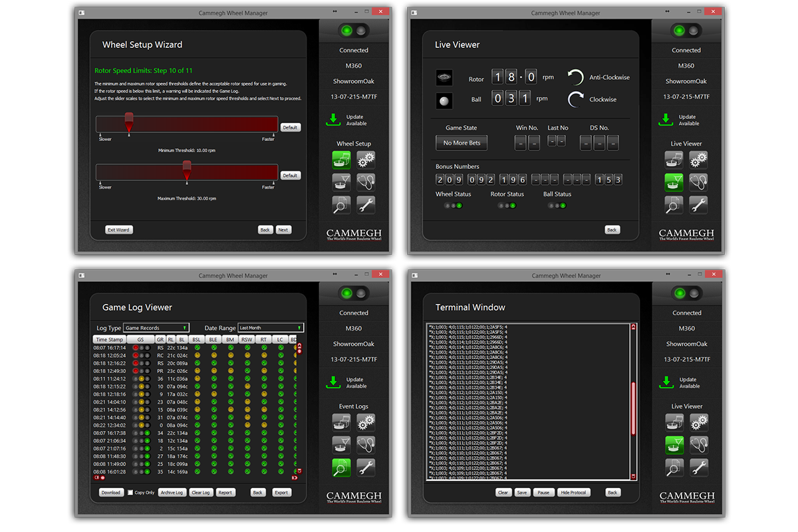Click the Terminal Window scroll down arrow
Viewport: 798px width, 532px height.
(633, 477)
